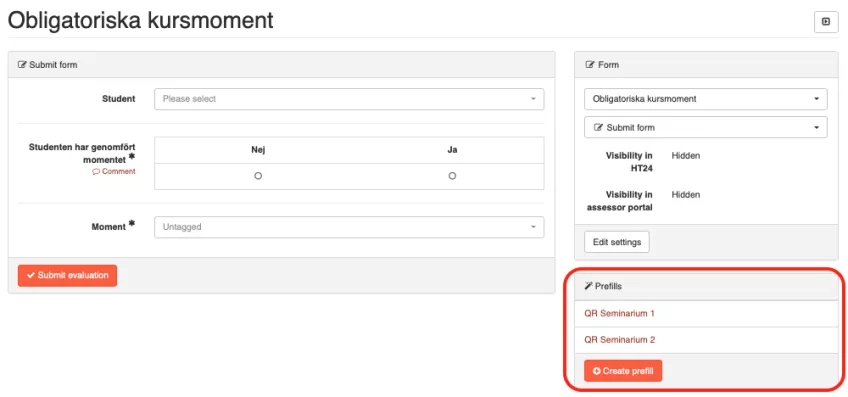Click the collapse sidebar icon beside the page title
The height and width of the screenshot is (397, 848).
click(826, 22)
